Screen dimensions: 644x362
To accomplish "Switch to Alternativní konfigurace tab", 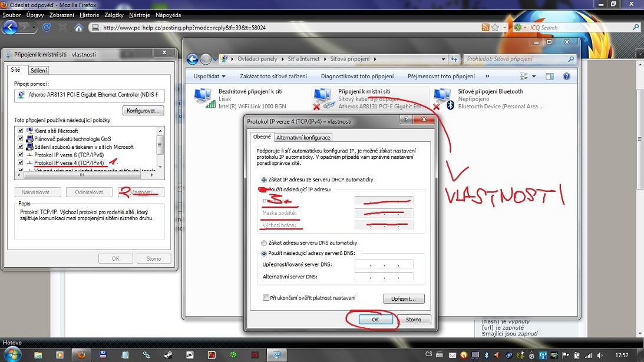I will [304, 137].
